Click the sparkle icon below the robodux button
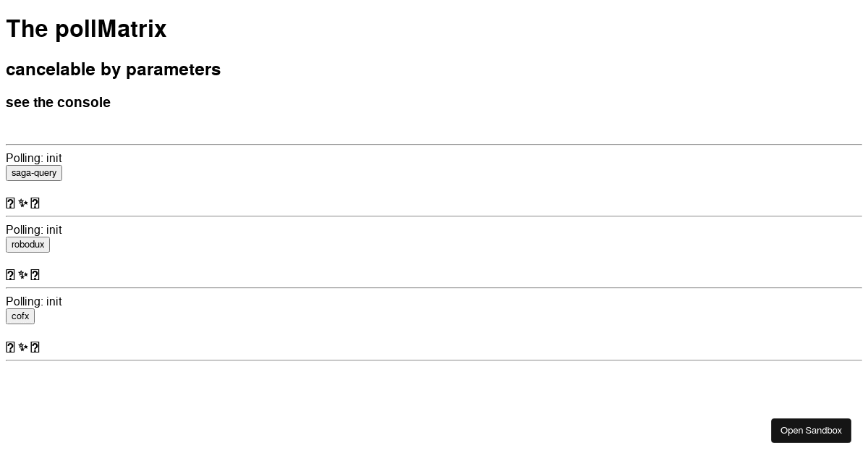Image resolution: width=868 pixels, height=456 pixels. click(x=23, y=275)
